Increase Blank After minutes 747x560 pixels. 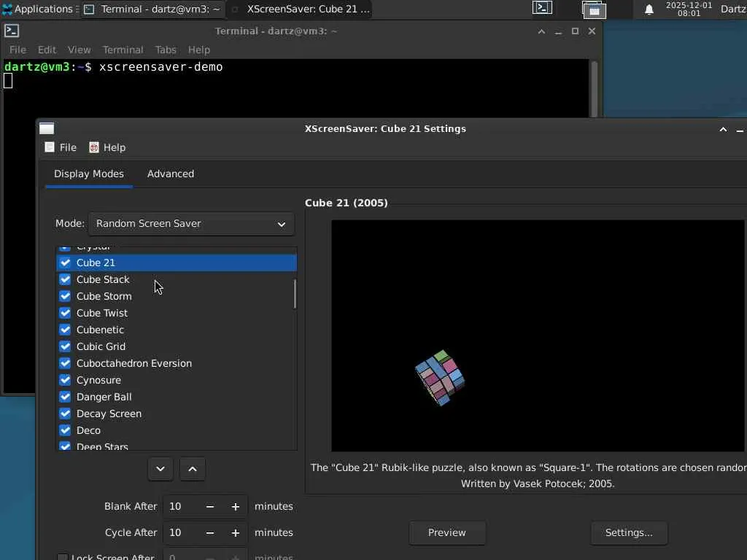(x=236, y=507)
